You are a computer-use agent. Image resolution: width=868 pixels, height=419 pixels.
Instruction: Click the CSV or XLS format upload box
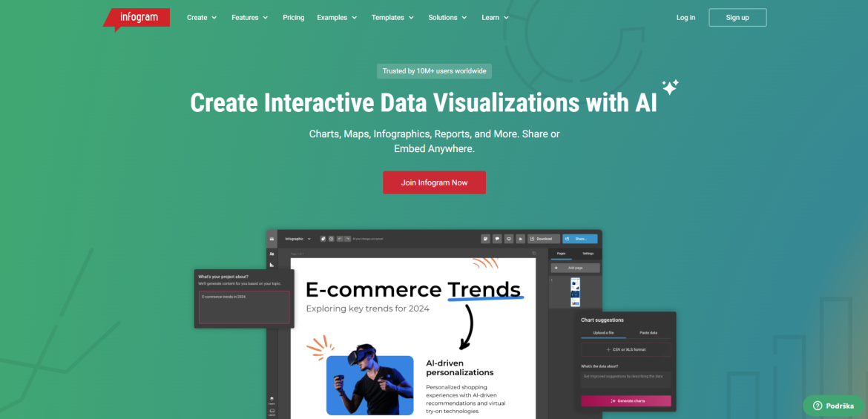point(626,349)
